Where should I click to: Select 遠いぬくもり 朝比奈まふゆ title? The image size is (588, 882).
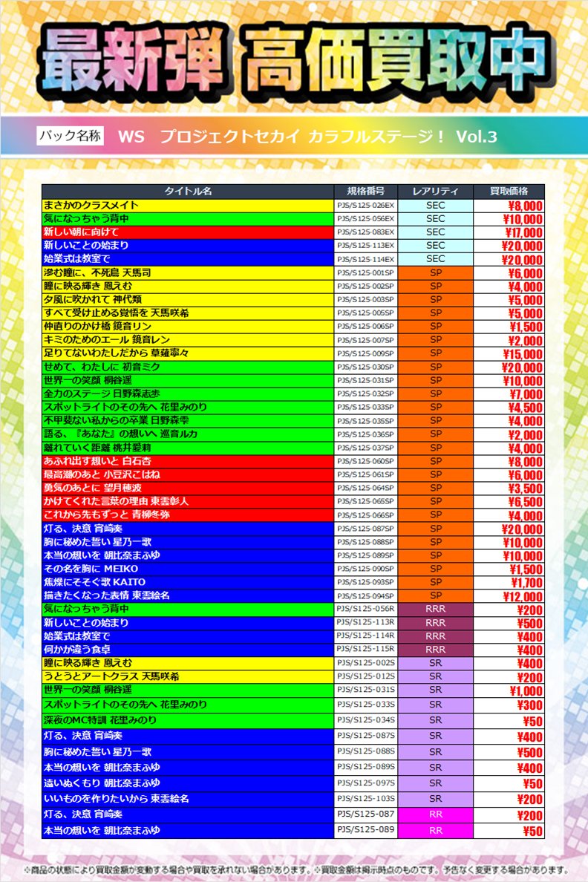(x=102, y=783)
